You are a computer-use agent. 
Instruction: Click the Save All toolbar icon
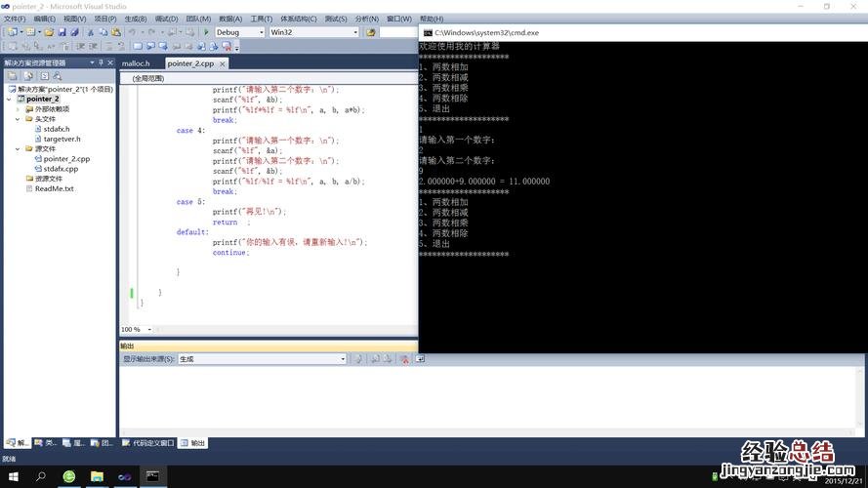tap(73, 32)
